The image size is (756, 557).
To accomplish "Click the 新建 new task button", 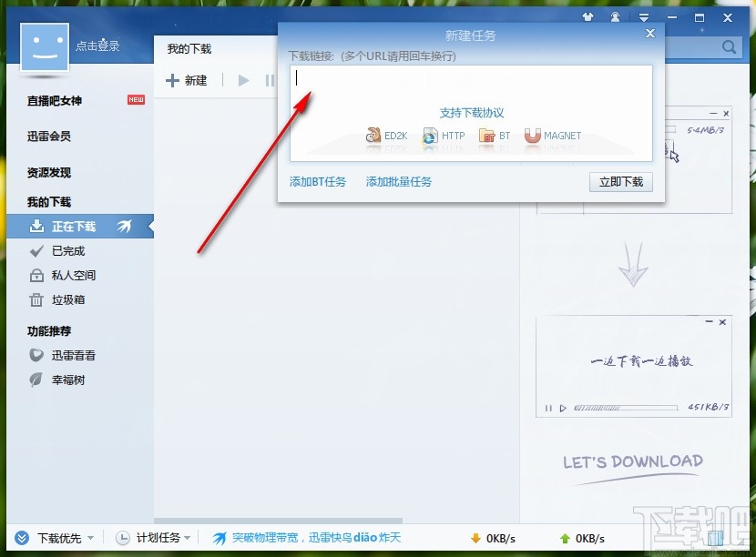I will (186, 80).
